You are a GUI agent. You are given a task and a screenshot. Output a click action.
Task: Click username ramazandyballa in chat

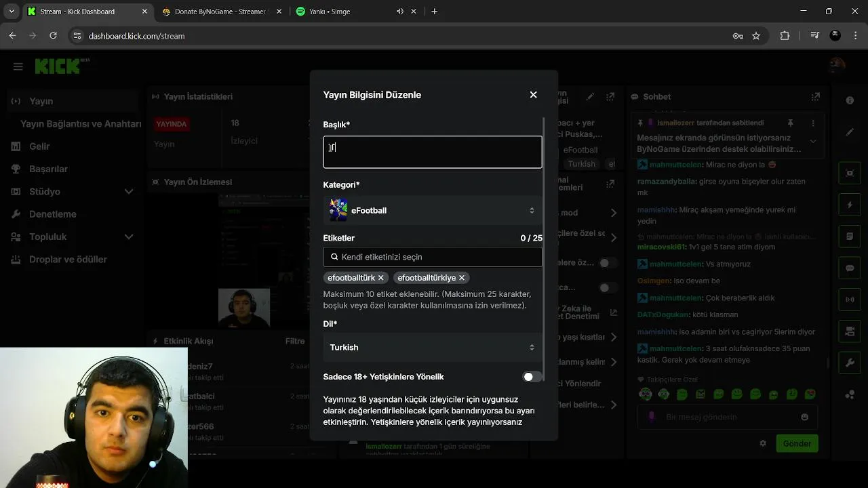667,182
